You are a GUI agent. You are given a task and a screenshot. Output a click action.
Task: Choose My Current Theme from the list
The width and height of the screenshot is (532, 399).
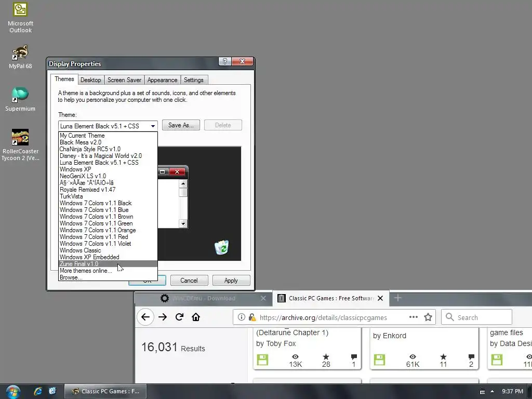coord(108,136)
